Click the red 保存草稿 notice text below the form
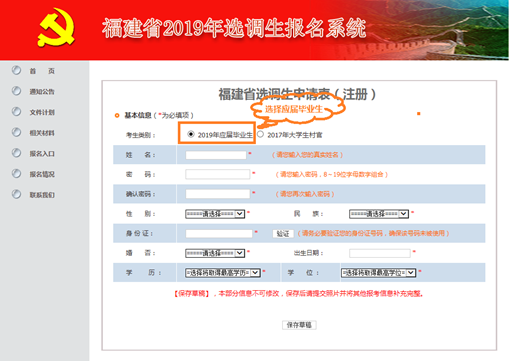 pos(298,294)
